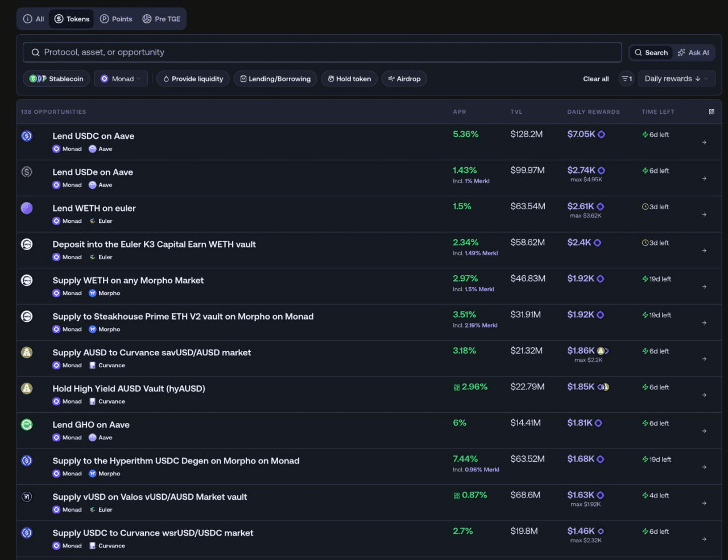Click the arrow icon on Steakhouse Prime ETH row

pyautogui.click(x=704, y=323)
